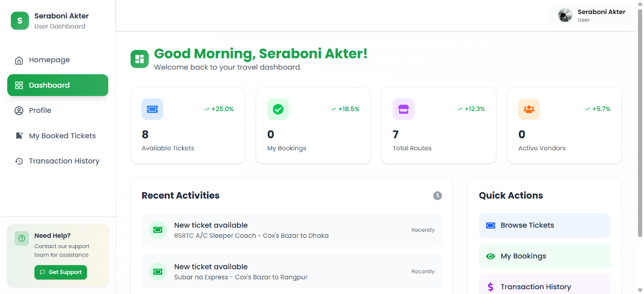Open the Homepage menu item
This screenshot has width=644, height=294.
pos(49,60)
